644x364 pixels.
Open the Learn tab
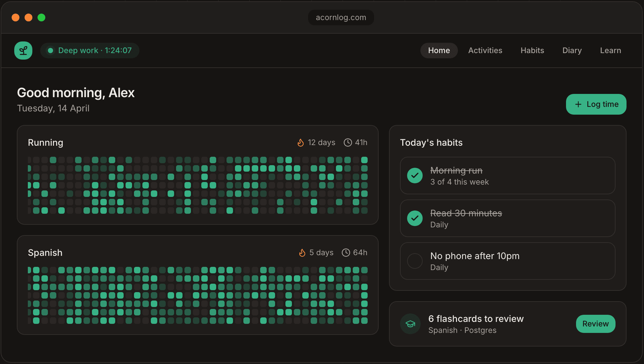[x=610, y=51]
